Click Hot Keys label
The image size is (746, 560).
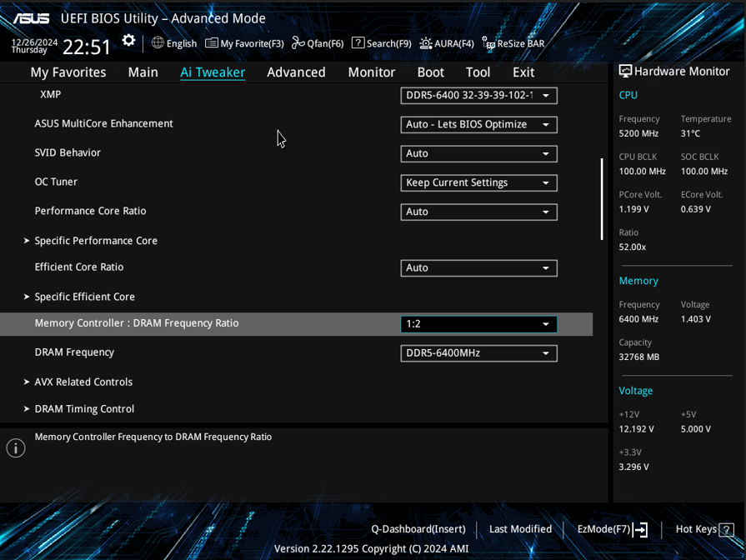696,529
